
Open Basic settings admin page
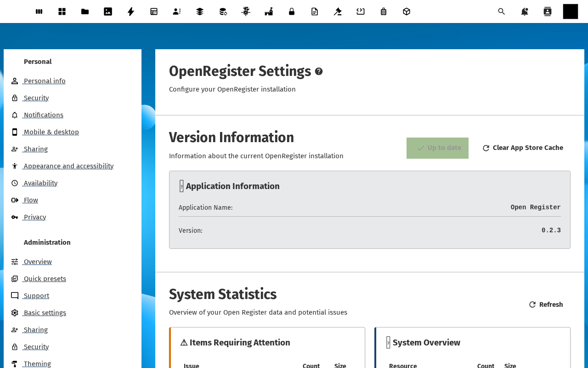[x=45, y=313]
